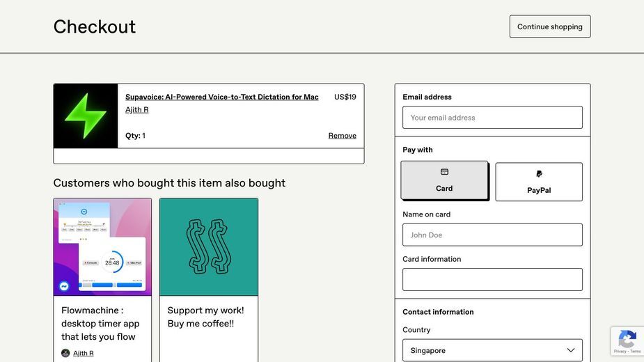Image resolution: width=644 pixels, height=362 pixels.
Task: Open the Flowmachine product thumbnail
Action: coord(102,247)
